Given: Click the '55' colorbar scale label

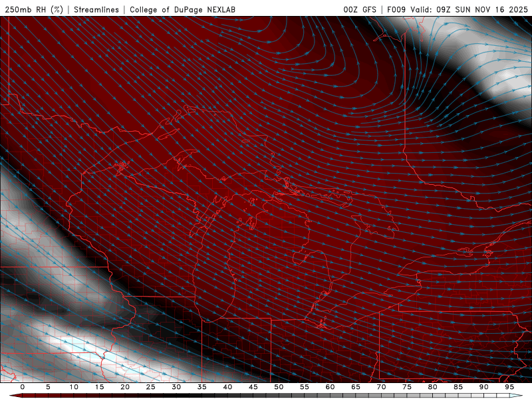Looking at the screenshot, I should [x=305, y=387].
